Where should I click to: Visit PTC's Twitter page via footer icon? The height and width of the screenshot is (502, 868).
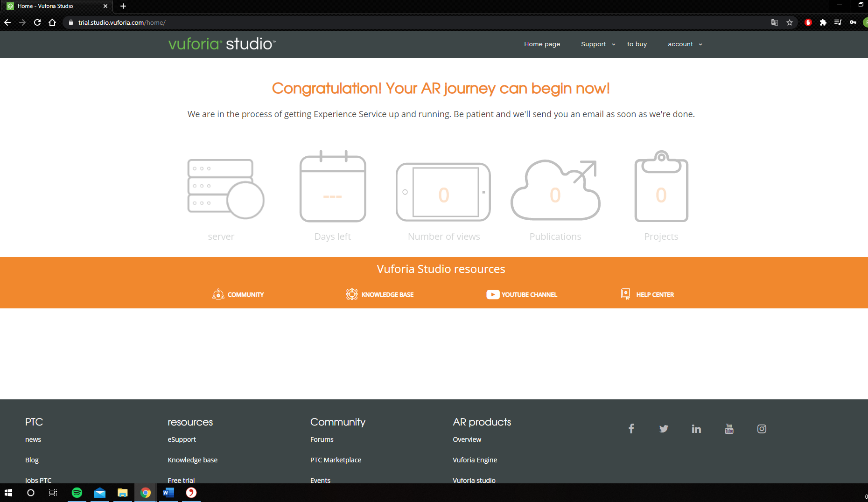[664, 428]
